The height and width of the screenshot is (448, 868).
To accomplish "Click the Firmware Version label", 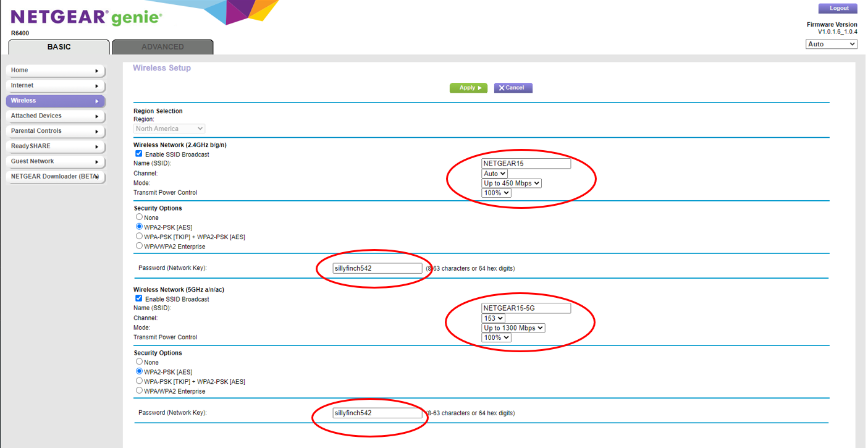I will 832,25.
